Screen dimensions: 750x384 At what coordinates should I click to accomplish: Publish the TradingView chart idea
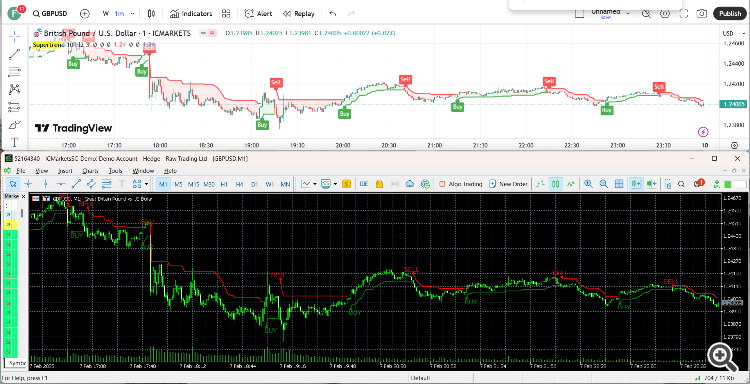click(729, 13)
